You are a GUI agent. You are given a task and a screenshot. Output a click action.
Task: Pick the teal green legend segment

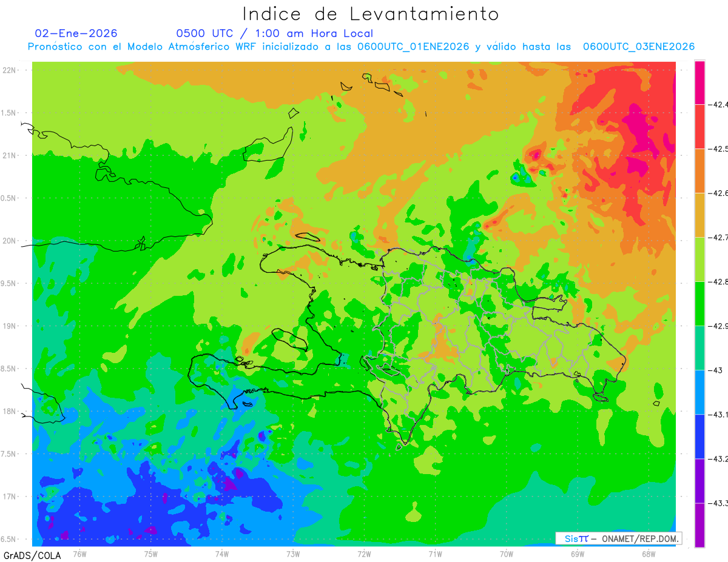point(699,347)
